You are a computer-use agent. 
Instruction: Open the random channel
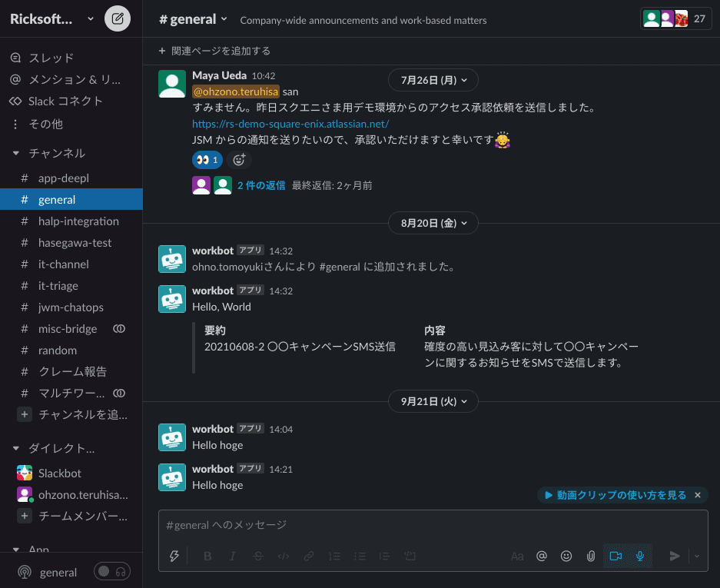pyautogui.click(x=71, y=350)
